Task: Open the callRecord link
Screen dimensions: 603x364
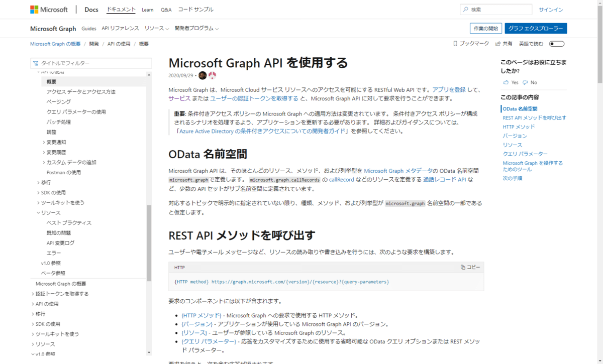Action: point(342,179)
